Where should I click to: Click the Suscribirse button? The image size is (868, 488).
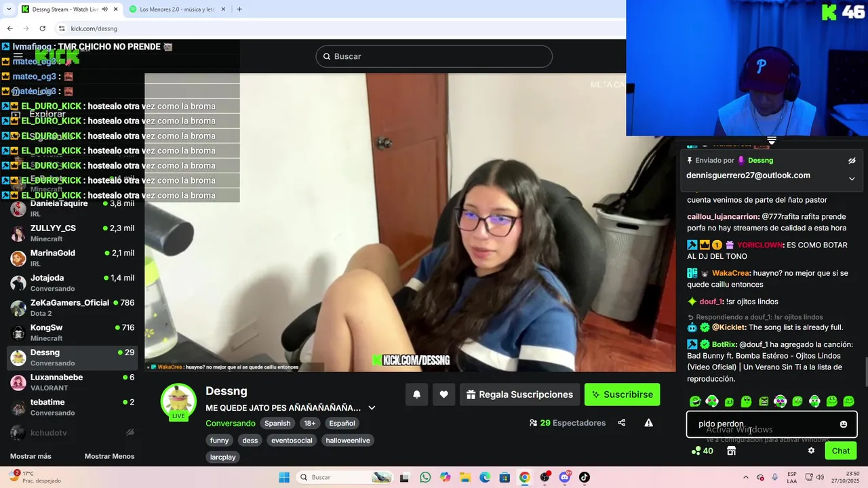click(622, 394)
